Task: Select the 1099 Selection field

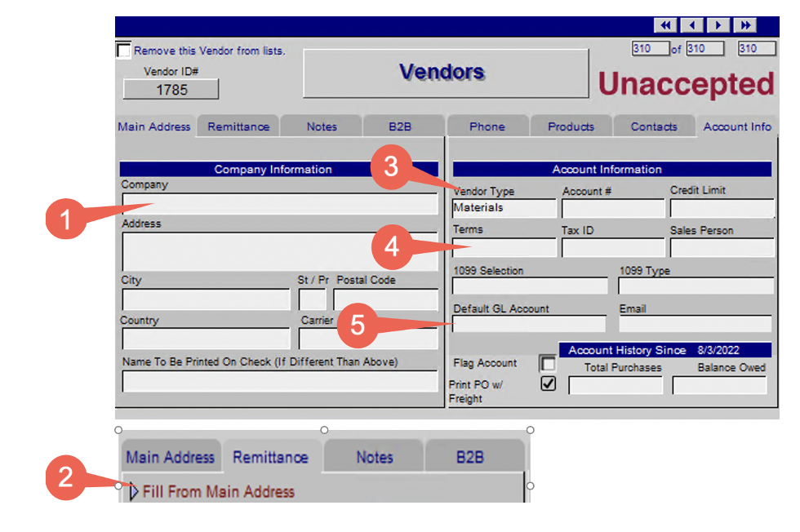Action: tap(530, 286)
